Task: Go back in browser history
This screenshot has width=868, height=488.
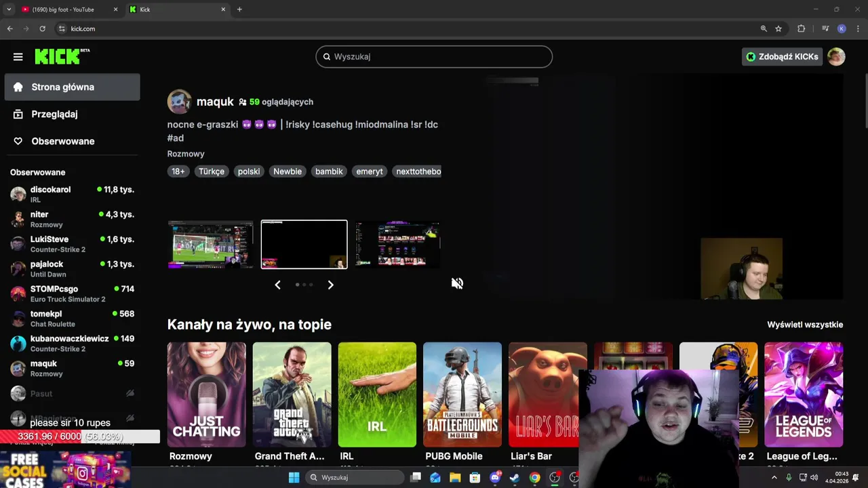Action: pos(9,28)
